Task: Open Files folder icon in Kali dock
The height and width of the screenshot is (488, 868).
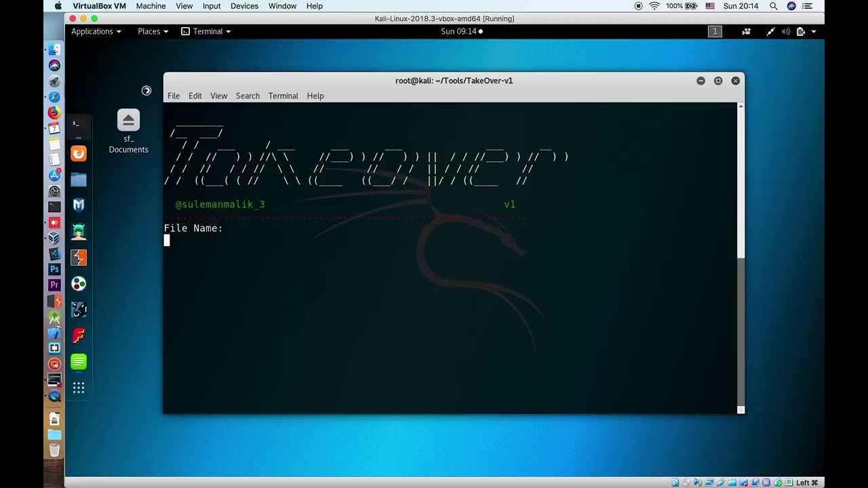Action: (x=79, y=180)
